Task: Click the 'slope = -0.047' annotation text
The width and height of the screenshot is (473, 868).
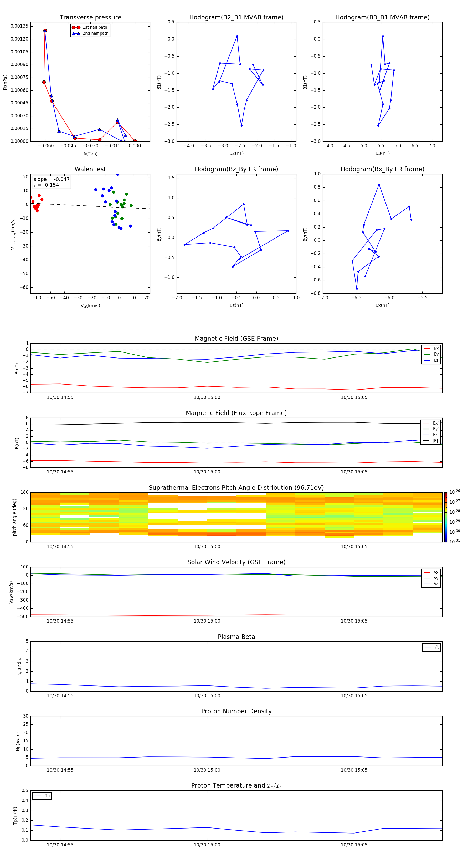Action: coord(52,179)
